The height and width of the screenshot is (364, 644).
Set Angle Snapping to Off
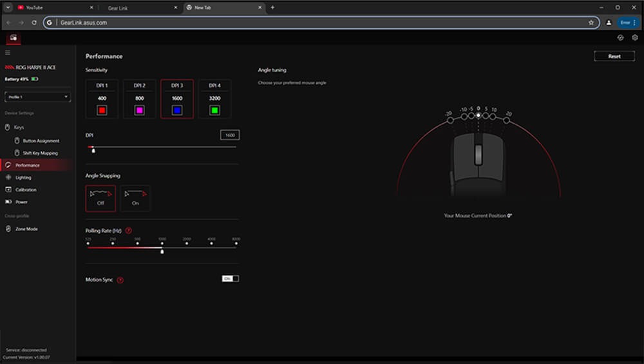pyautogui.click(x=100, y=198)
